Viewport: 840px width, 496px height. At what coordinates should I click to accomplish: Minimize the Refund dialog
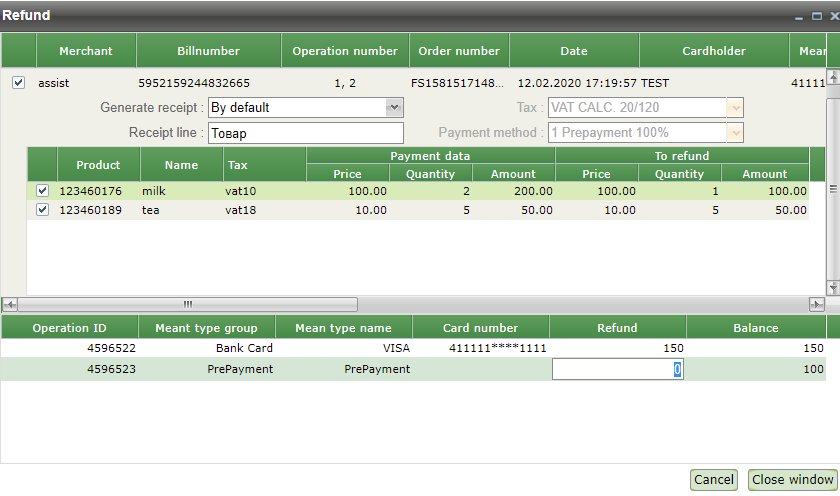click(x=798, y=16)
